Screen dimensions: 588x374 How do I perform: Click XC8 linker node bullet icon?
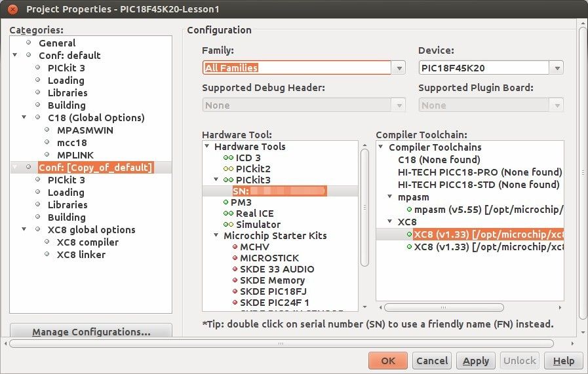tap(47, 254)
